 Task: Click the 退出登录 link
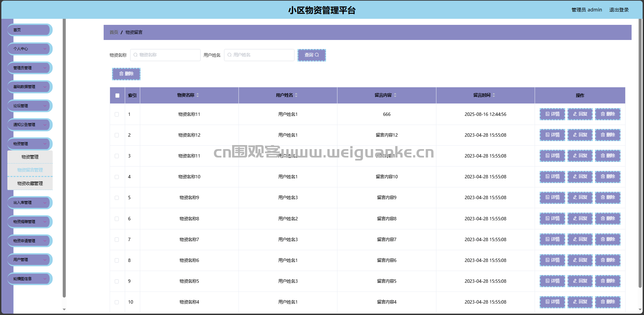click(619, 10)
